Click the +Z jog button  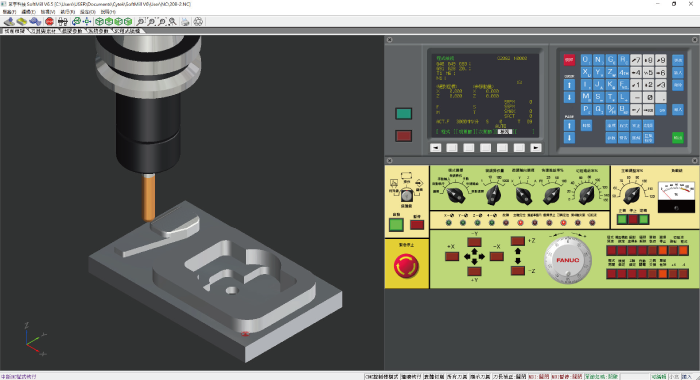click(518, 241)
